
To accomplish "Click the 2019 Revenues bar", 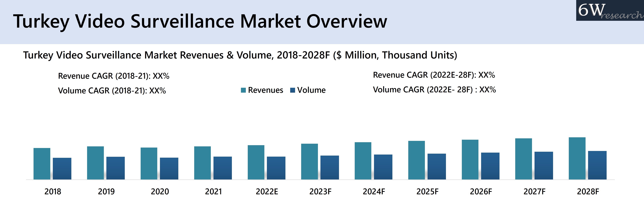I will 95,163.
